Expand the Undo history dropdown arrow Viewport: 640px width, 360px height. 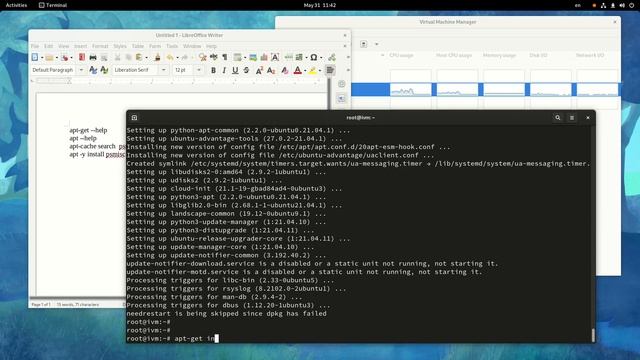click(177, 58)
